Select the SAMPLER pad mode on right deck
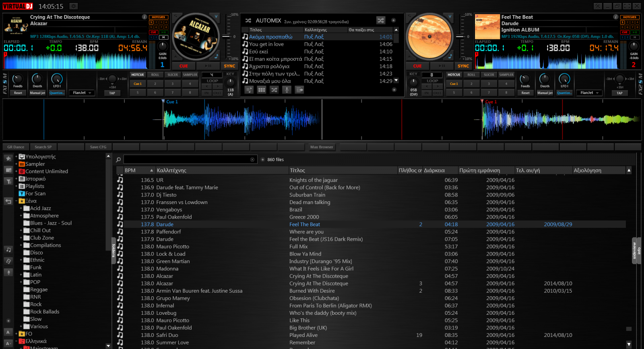Screen dimensions: 644x349 [x=506, y=75]
